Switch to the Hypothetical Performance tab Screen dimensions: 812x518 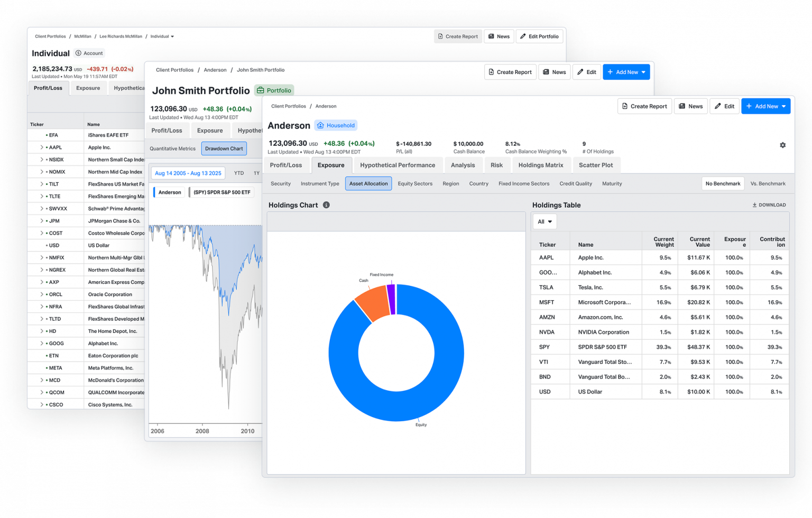click(398, 165)
